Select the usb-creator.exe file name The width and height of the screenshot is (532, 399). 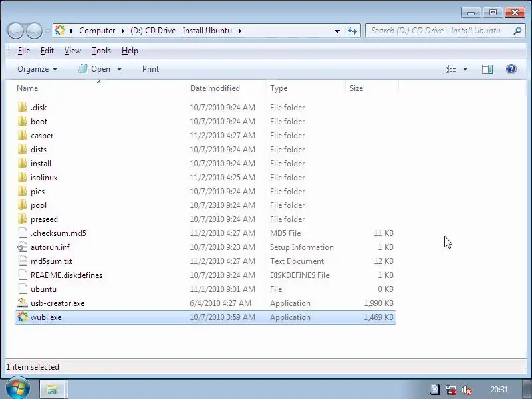tap(57, 303)
